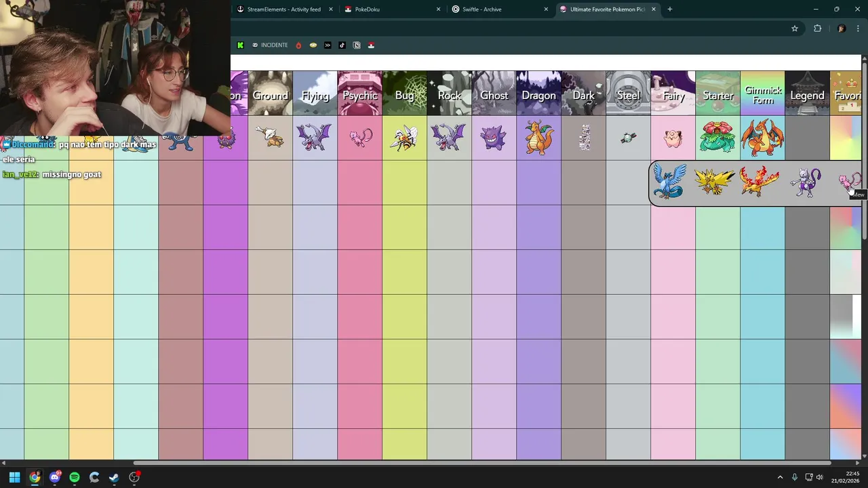Close the PokeDoku tab

(438, 9)
